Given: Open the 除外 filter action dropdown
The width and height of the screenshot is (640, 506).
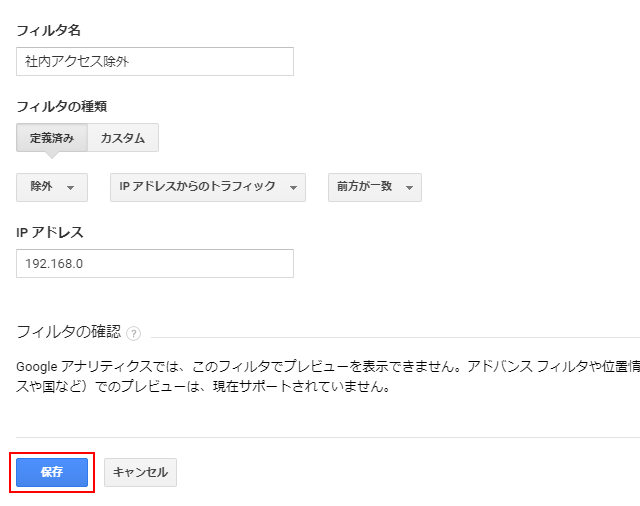Looking at the screenshot, I should pos(52,187).
